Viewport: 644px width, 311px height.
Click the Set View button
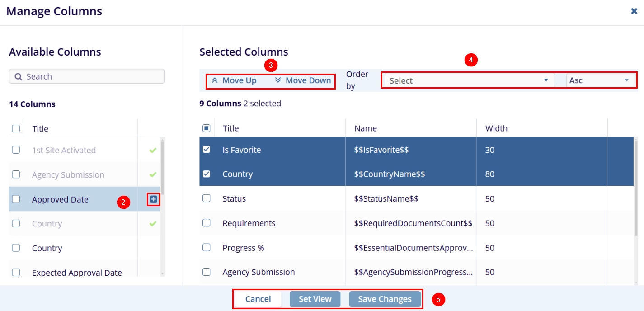click(x=315, y=299)
